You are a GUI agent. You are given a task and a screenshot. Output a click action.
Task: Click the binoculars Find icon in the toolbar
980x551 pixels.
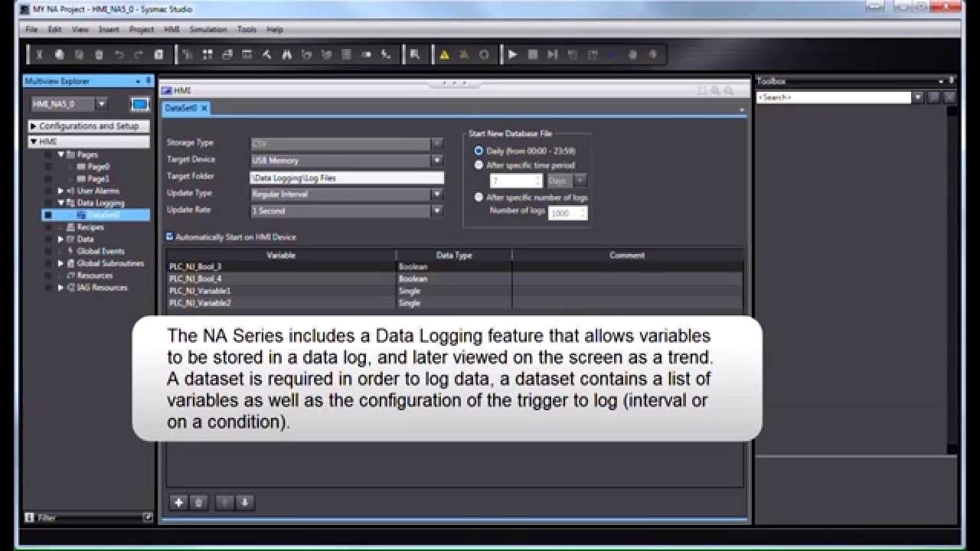tap(287, 55)
